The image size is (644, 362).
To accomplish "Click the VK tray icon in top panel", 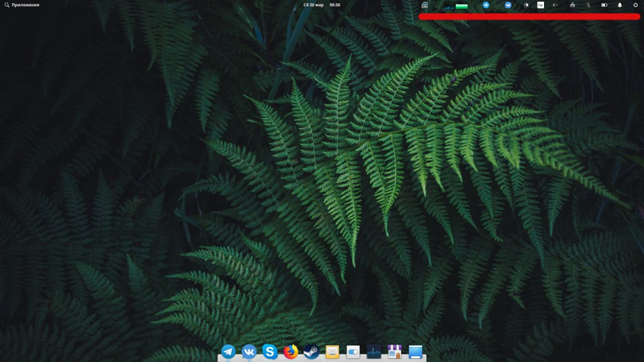I will point(508,5).
